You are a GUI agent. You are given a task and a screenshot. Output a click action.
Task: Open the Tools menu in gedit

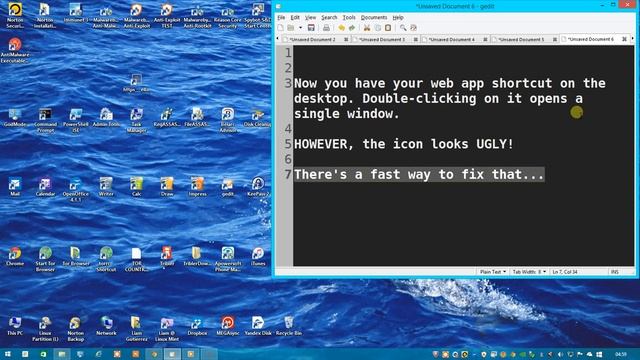click(349, 18)
